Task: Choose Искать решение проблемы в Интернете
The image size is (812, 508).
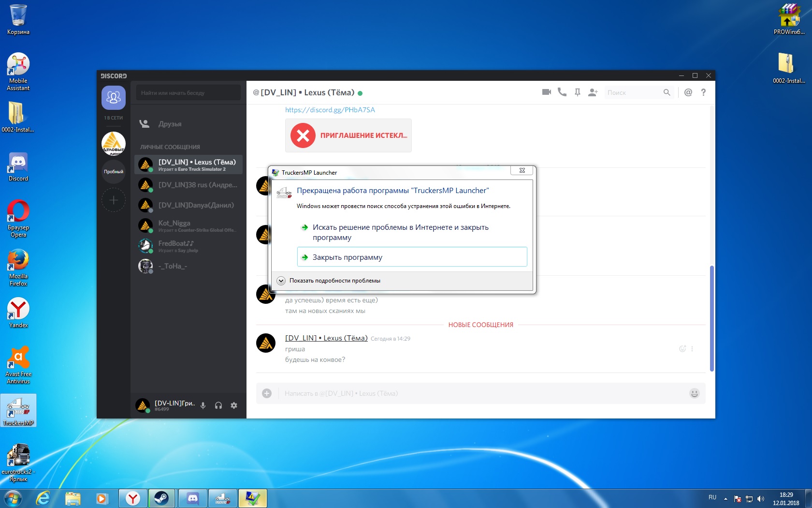Action: coord(412,232)
